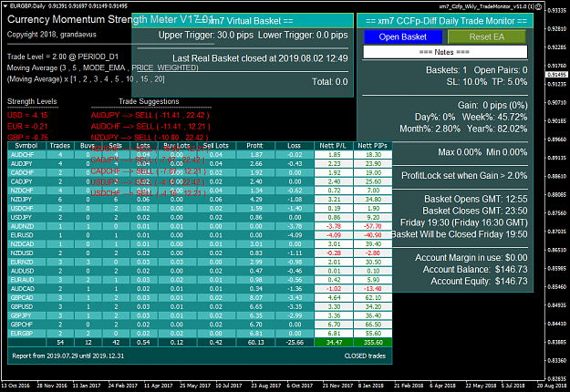Click the 'Trade Suggestions' heading
The height and width of the screenshot is (392, 570).
click(x=149, y=101)
